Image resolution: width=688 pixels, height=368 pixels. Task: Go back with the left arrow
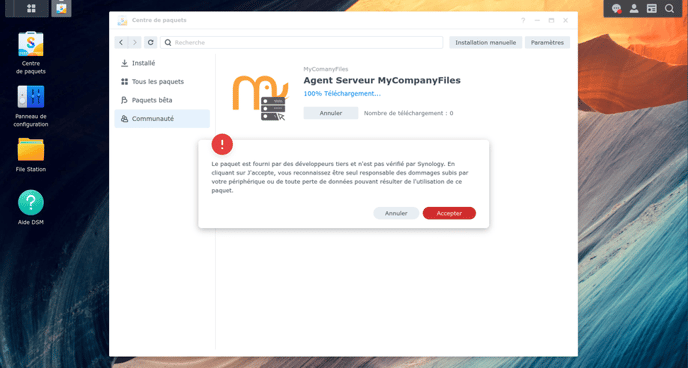[x=121, y=43]
